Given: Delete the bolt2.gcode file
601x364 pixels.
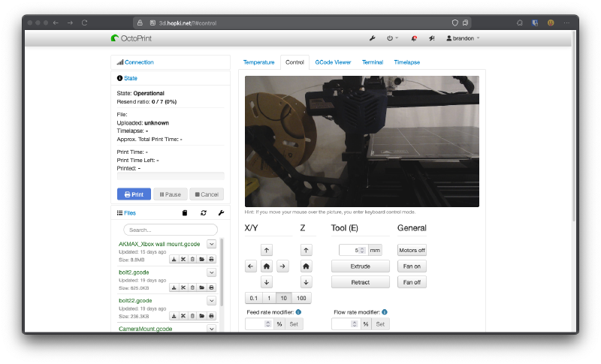Looking at the screenshot, I should pos(192,287).
